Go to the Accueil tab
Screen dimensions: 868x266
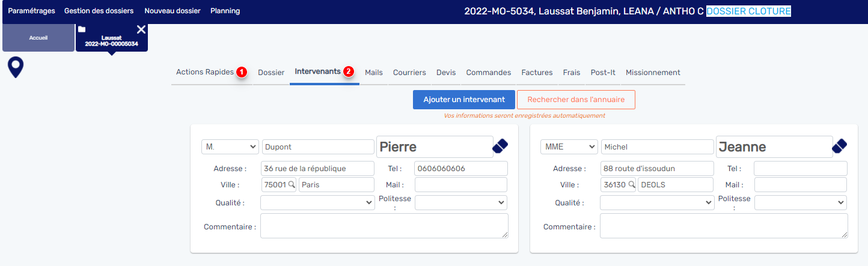pyautogui.click(x=38, y=38)
